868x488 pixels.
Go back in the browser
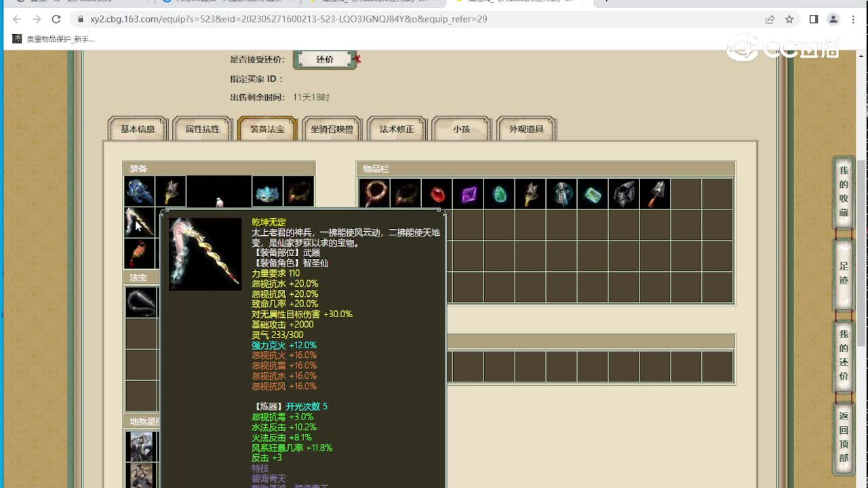point(17,19)
